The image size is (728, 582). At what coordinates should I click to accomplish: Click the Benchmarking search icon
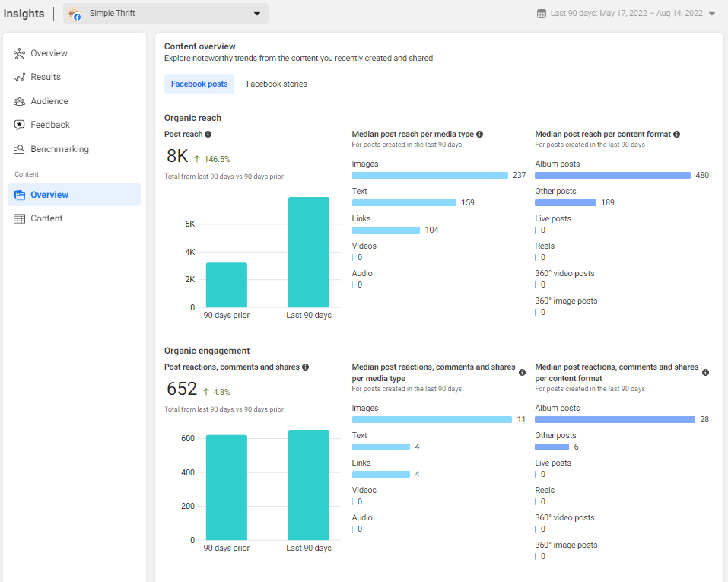19,149
